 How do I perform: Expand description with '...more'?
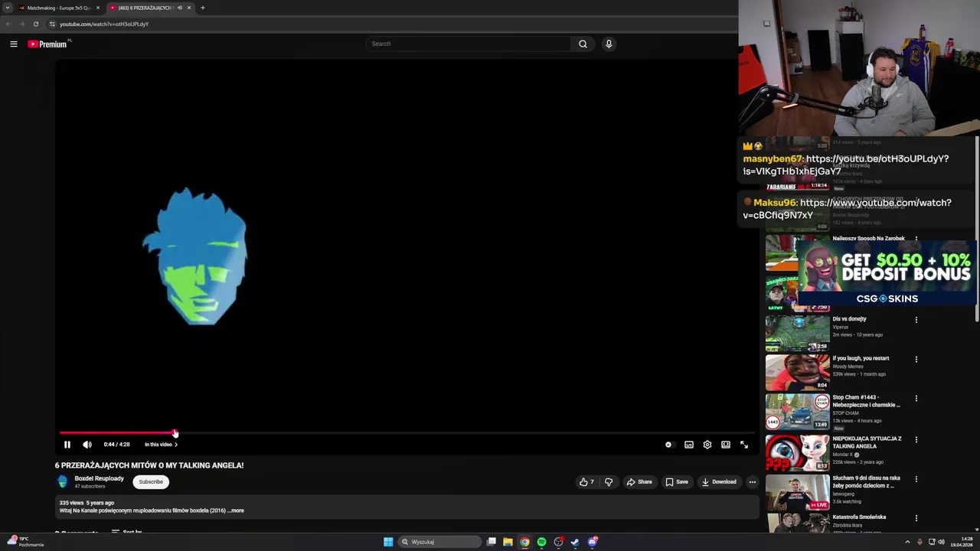[x=237, y=510]
